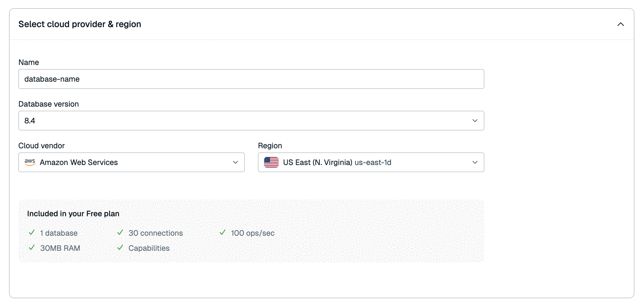Click the database Name input field
This screenshot has width=644, height=307.
pos(251,79)
